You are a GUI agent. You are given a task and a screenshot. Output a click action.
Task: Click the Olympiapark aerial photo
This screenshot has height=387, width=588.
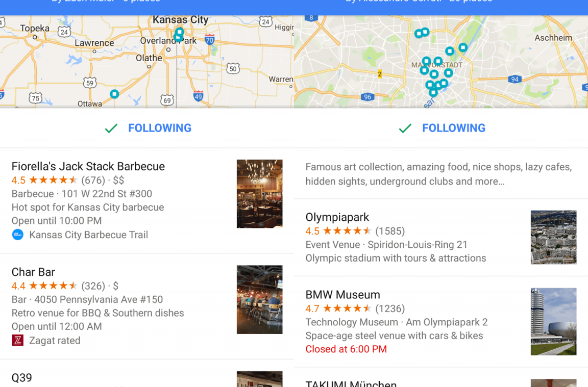554,237
